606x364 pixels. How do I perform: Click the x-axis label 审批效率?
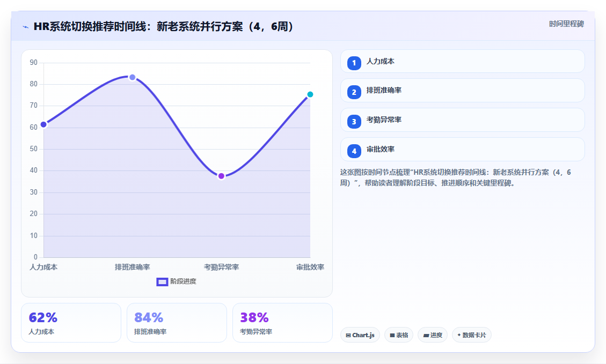pyautogui.click(x=310, y=267)
